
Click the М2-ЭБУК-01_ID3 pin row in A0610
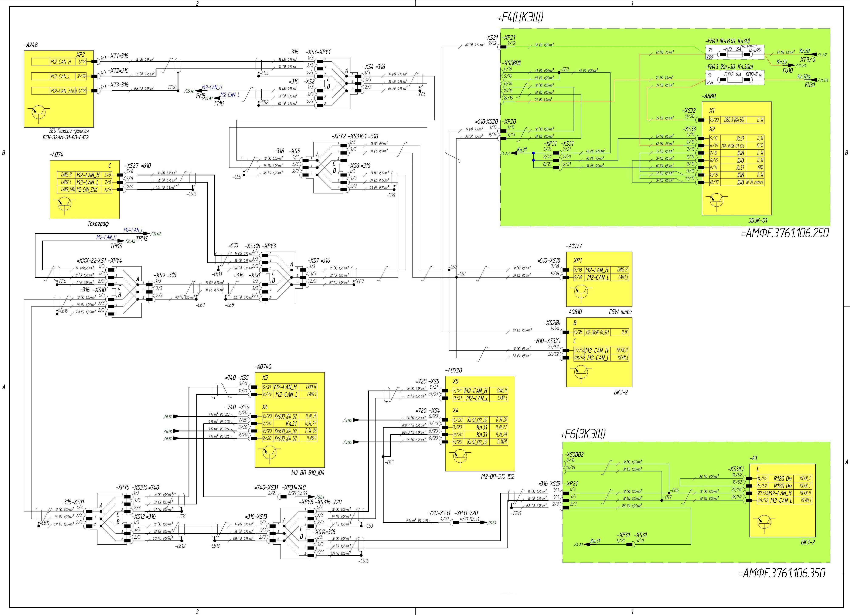click(601, 332)
